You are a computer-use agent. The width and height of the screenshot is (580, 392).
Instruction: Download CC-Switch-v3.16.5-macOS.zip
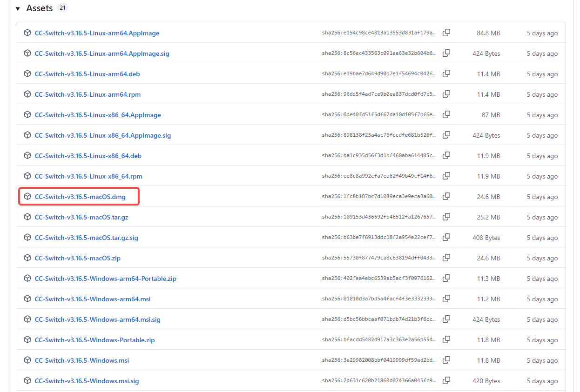coord(77,258)
